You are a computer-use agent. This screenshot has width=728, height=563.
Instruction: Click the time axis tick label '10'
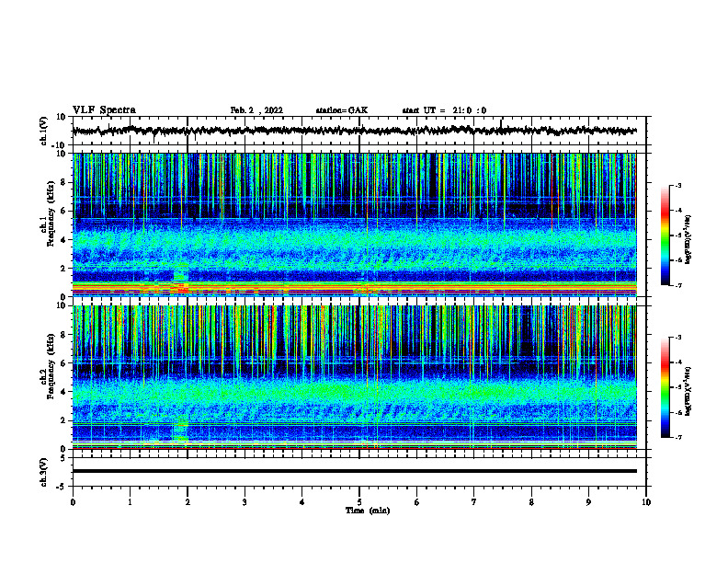tap(646, 502)
